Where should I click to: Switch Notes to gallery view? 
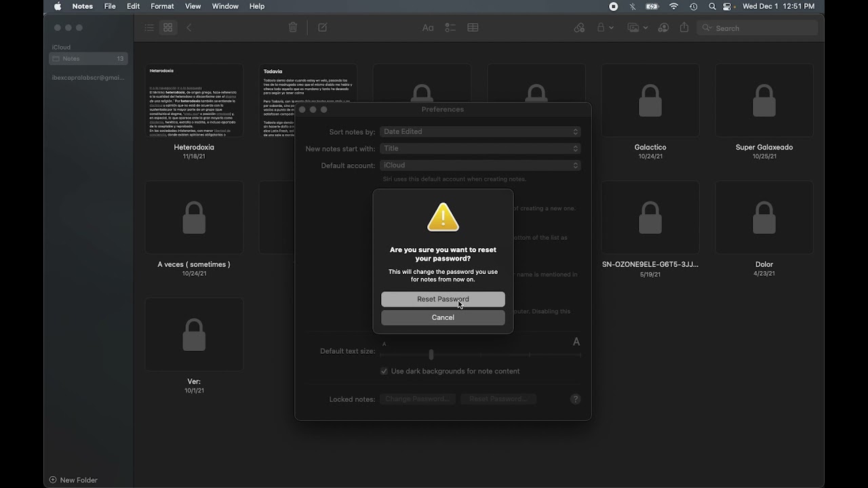(168, 28)
